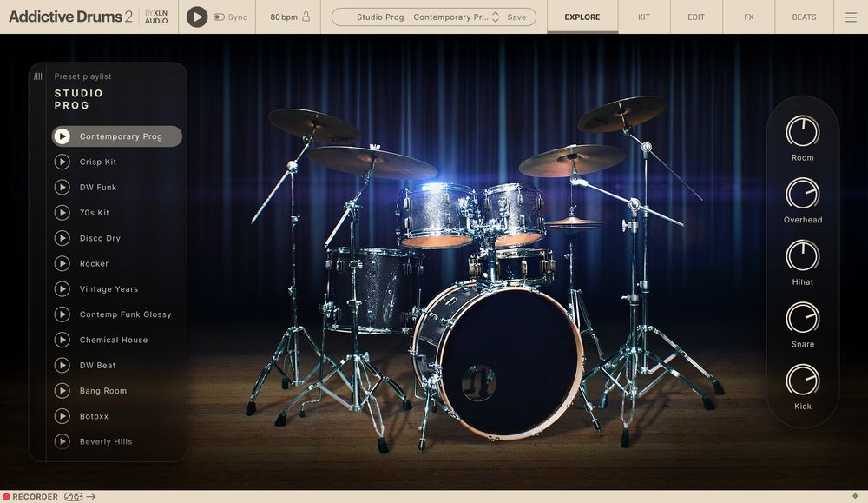The width and height of the screenshot is (868, 503).
Task: Open the BEATS section
Action: tap(804, 17)
